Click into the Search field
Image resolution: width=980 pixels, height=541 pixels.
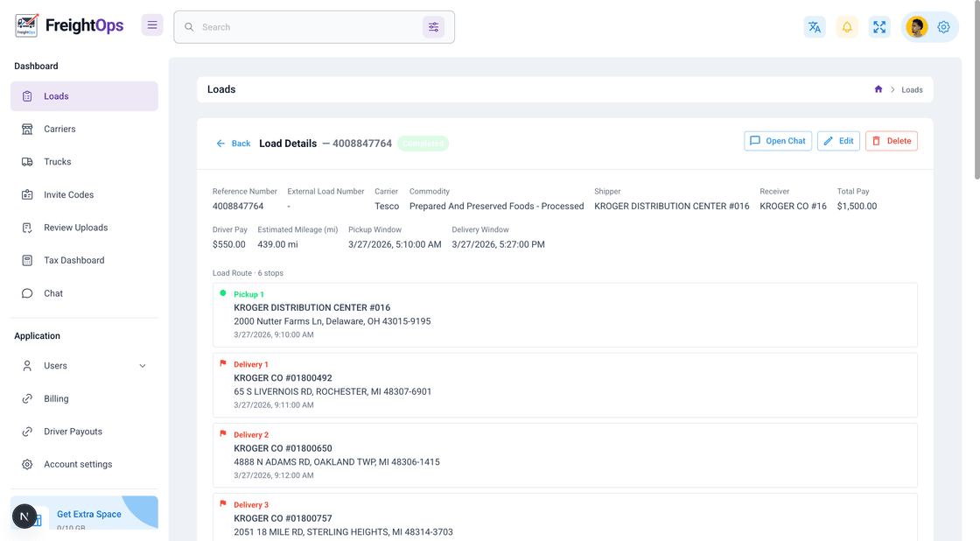310,27
